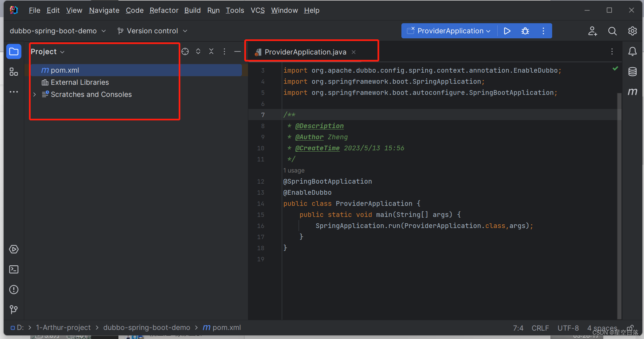The height and width of the screenshot is (339, 644).
Task: Open the Maven tool window
Action: pyautogui.click(x=633, y=91)
